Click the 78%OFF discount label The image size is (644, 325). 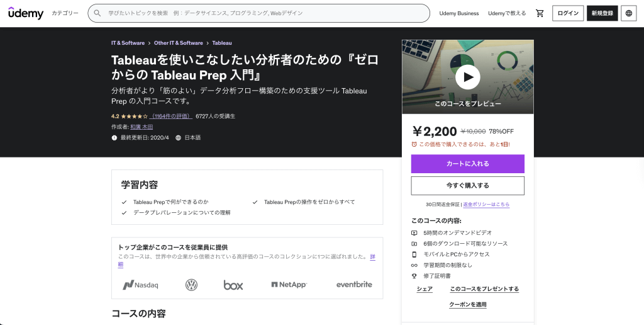pyautogui.click(x=501, y=132)
